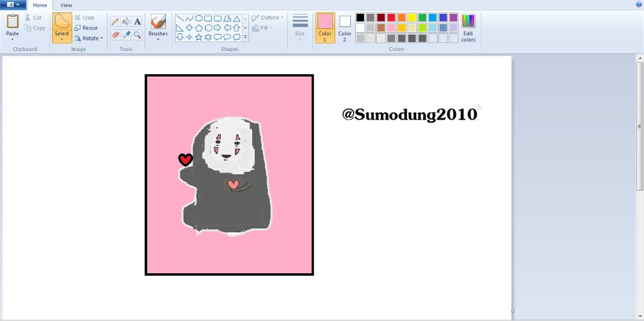
Task: Select the Magnifier tool
Action: pos(138,35)
